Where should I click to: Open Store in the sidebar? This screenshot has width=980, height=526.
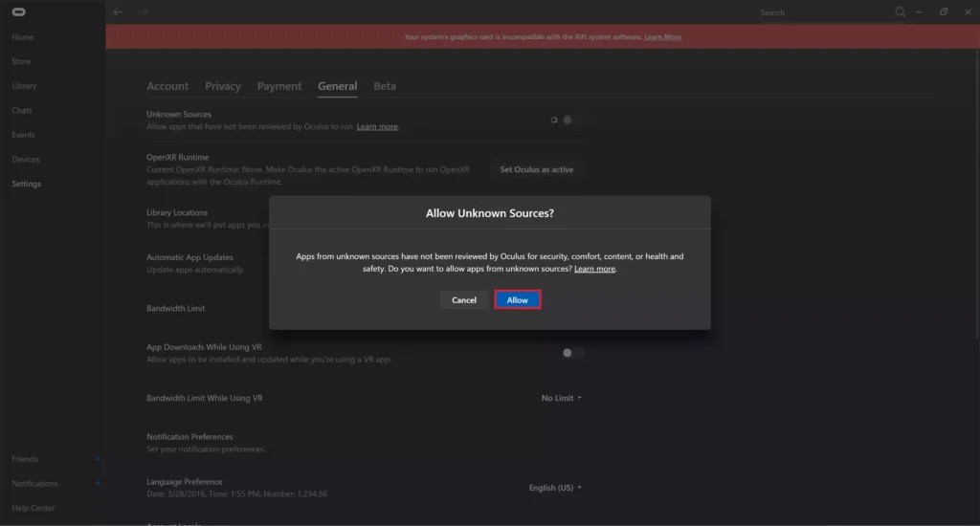(x=21, y=61)
